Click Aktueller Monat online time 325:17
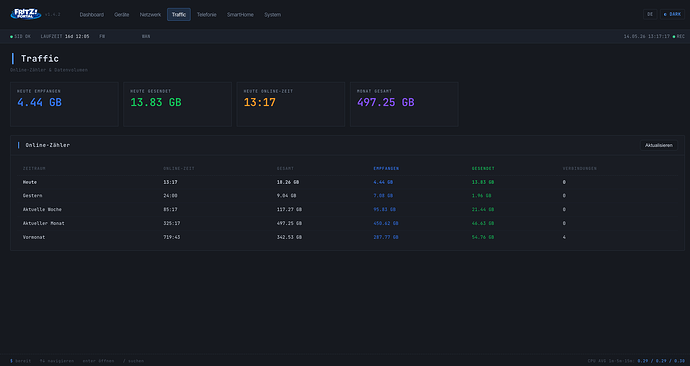The width and height of the screenshot is (690, 366). coord(172,223)
